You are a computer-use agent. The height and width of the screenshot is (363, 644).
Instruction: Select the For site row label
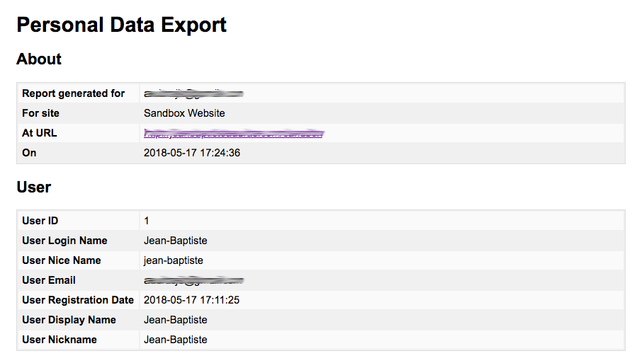tap(41, 113)
